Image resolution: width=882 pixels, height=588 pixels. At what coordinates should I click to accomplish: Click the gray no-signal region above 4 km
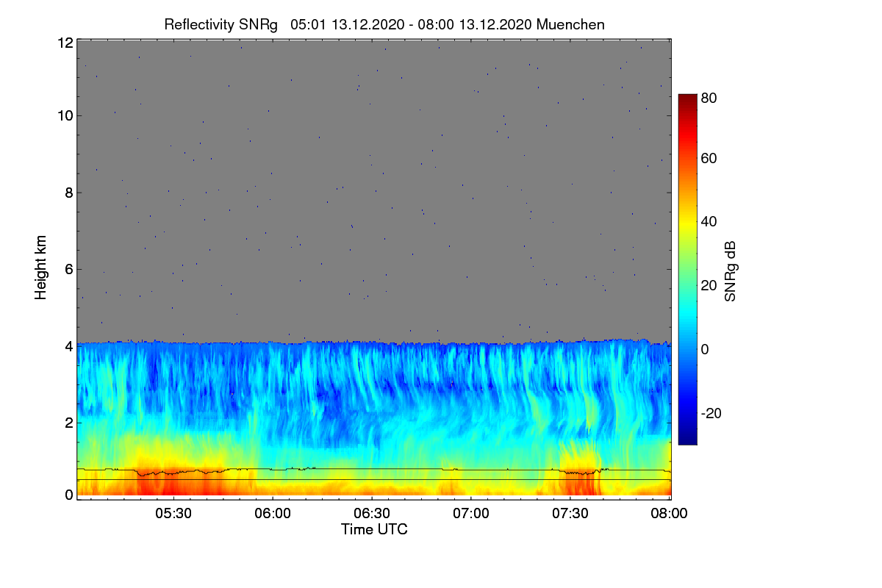[x=373, y=191]
